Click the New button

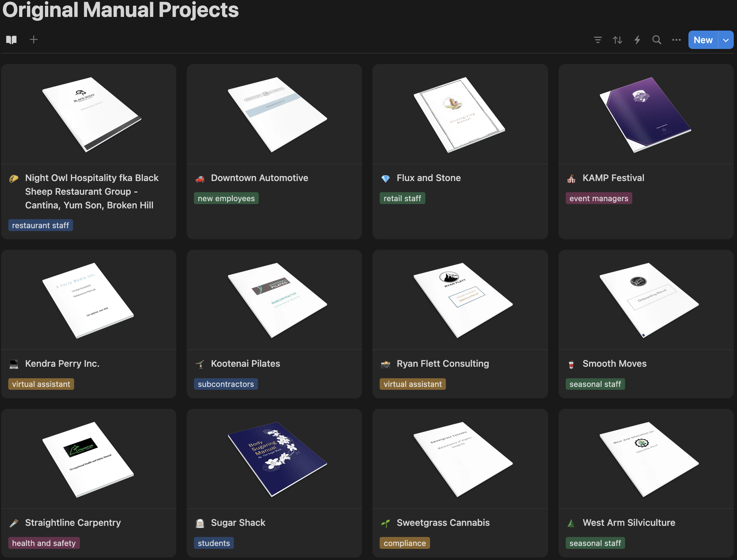(x=703, y=40)
